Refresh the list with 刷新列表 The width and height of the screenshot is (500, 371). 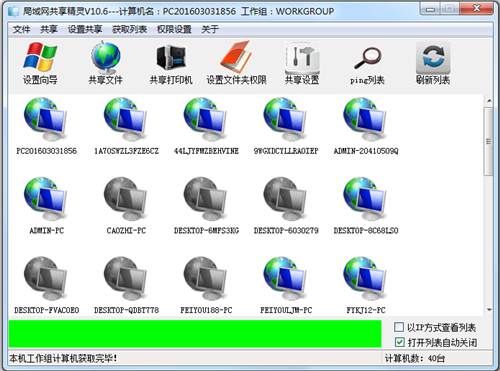pos(433,63)
